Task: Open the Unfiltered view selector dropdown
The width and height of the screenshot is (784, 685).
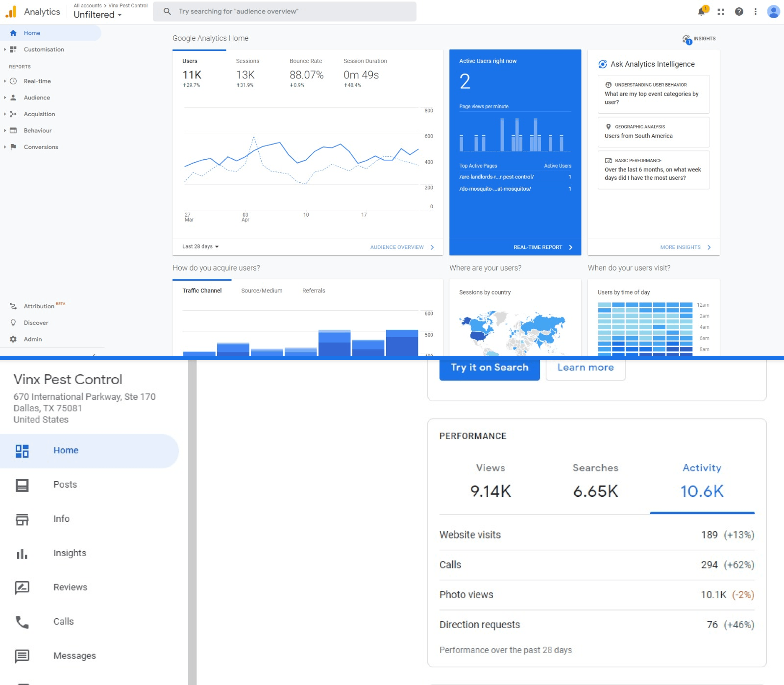Action: point(98,15)
